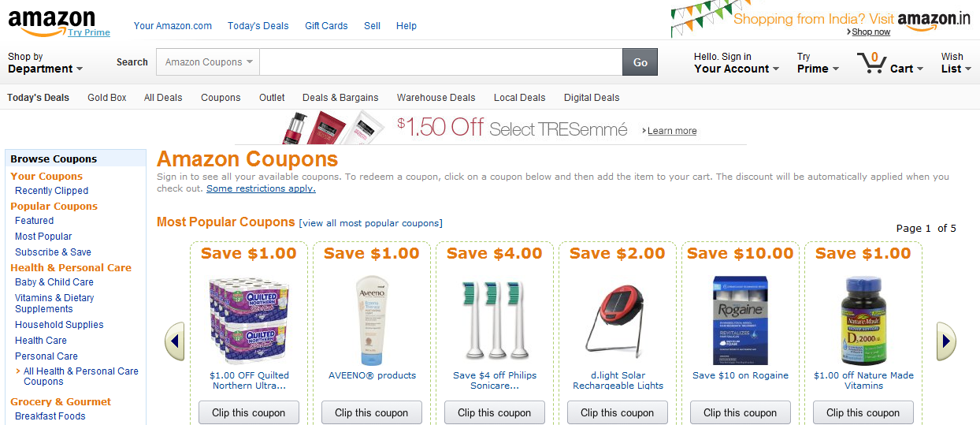This screenshot has height=425, width=980.
Task: Click the previous page arrow of coupon carousel
Action: tap(175, 341)
